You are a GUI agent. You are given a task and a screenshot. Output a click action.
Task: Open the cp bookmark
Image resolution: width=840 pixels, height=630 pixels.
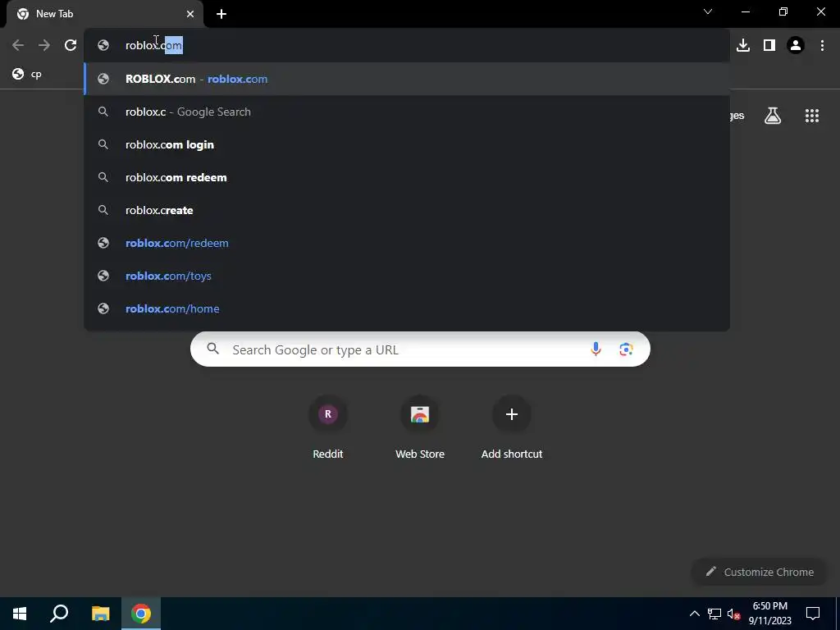pos(27,74)
